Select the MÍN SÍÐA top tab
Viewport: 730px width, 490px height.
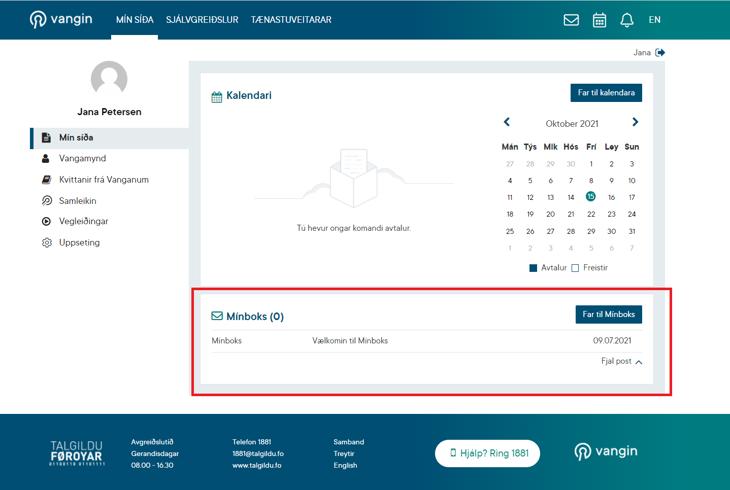[x=135, y=20]
